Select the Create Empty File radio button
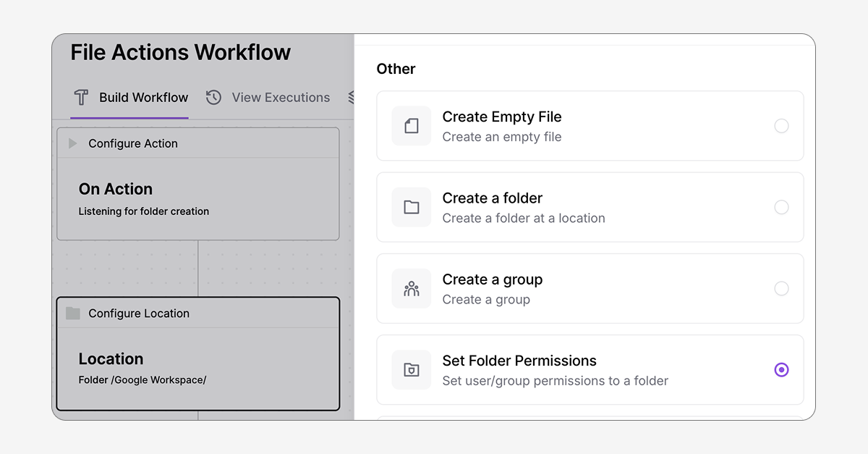The width and height of the screenshot is (868, 454). [x=781, y=125]
